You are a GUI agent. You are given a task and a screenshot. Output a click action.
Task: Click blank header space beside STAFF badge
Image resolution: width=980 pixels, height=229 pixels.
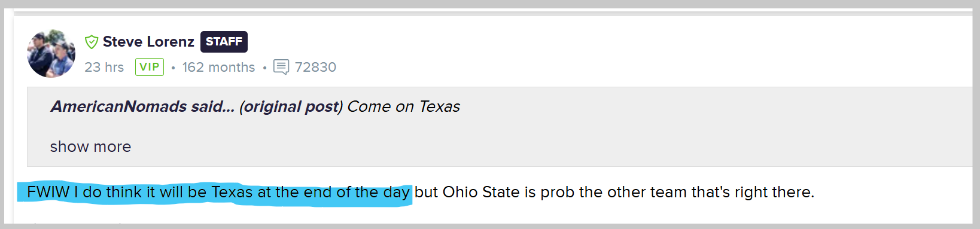point(598,42)
